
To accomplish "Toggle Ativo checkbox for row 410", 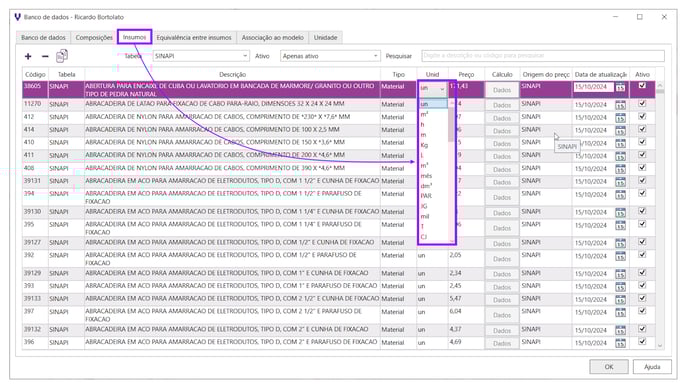I will (642, 142).
